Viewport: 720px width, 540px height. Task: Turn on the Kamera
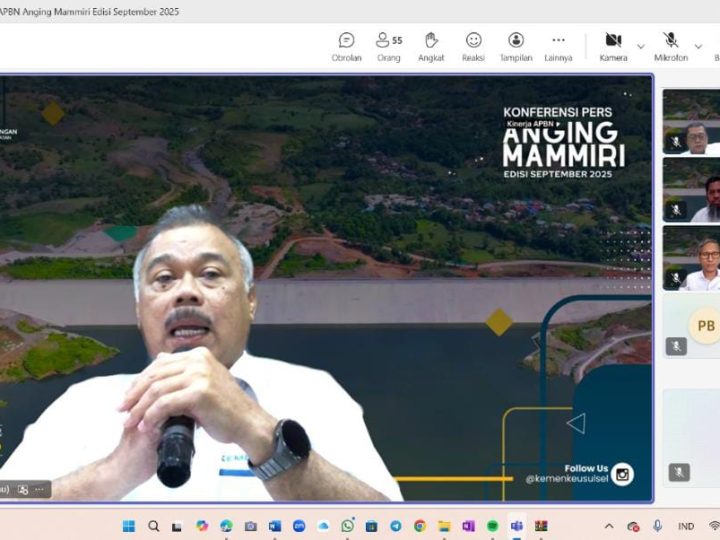click(x=613, y=46)
